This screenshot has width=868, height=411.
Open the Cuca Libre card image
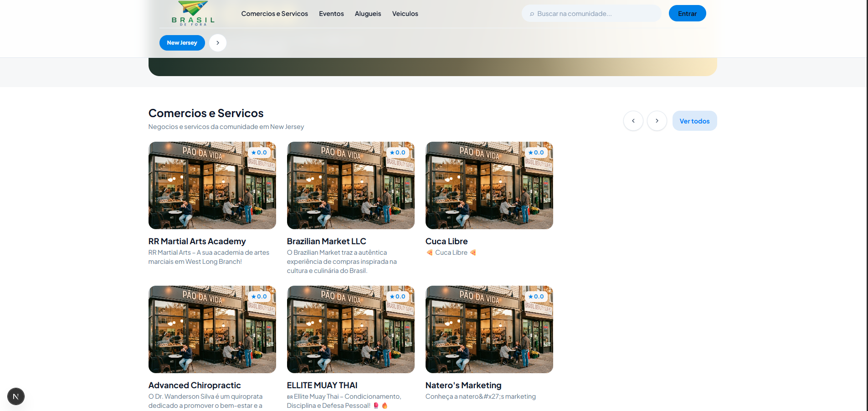pyautogui.click(x=489, y=185)
